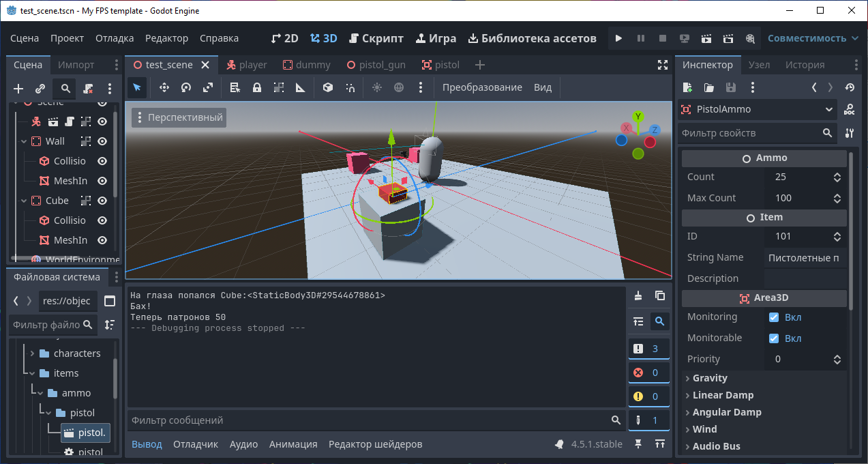This screenshot has width=868, height=464.
Task: Clear the output log with broom icon
Action: tap(638, 295)
